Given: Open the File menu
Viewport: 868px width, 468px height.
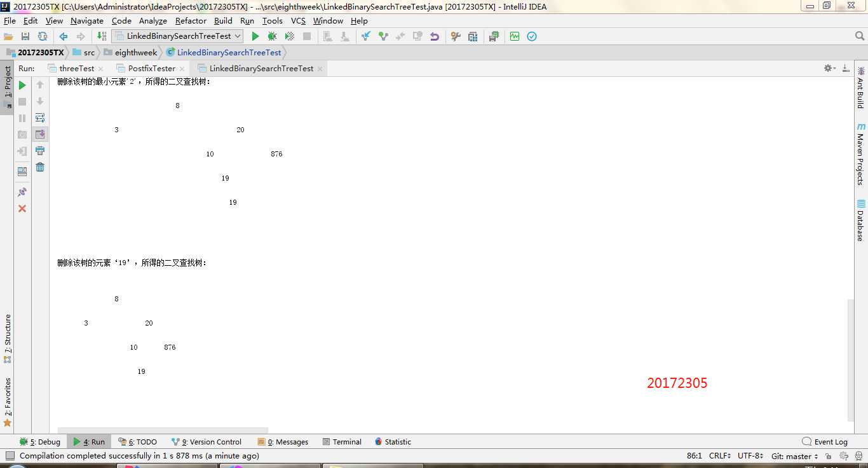Looking at the screenshot, I should [x=10, y=21].
